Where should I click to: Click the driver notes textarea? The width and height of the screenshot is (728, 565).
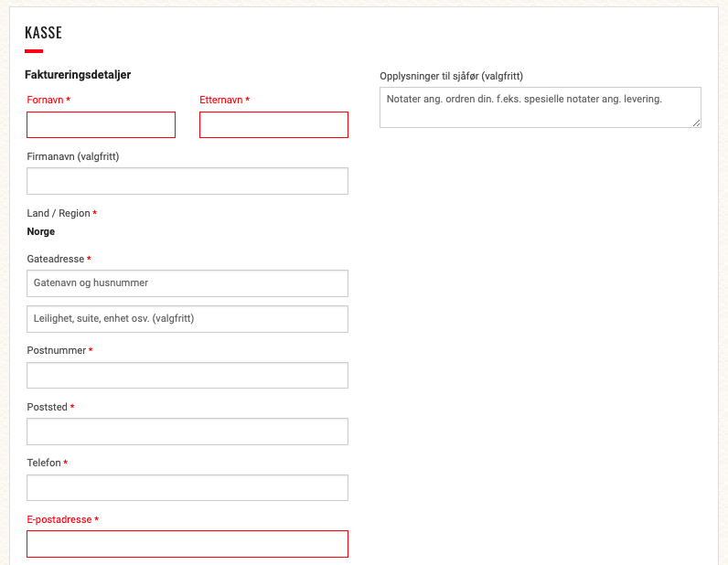click(540, 107)
